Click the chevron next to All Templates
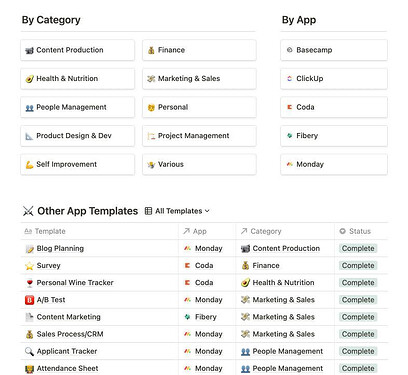This screenshot has width=408, height=375. (x=207, y=211)
